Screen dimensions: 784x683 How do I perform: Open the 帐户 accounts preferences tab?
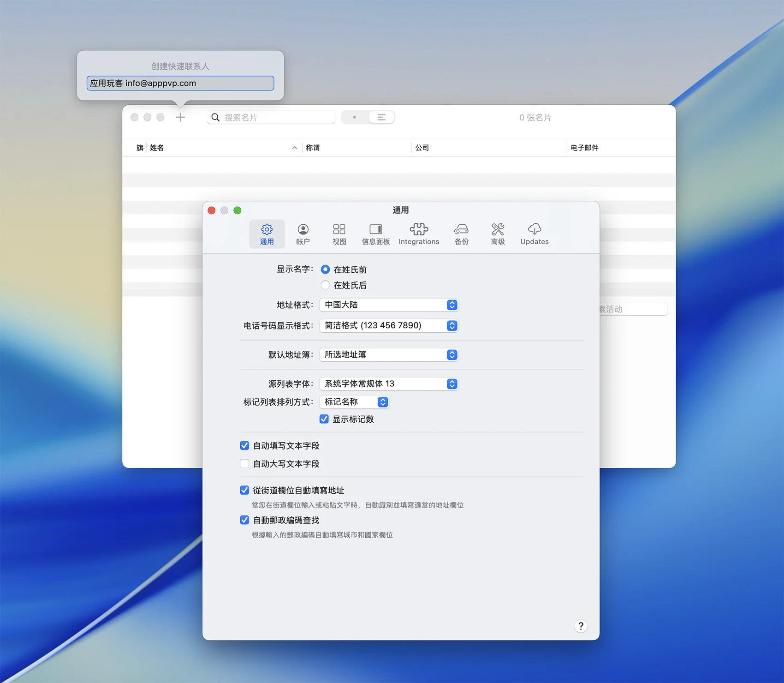coord(303,234)
